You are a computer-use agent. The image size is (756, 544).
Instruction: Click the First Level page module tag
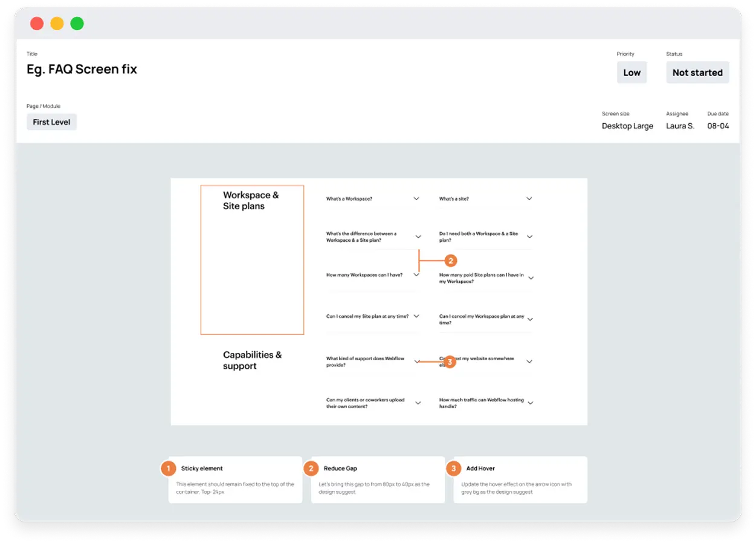click(x=51, y=121)
